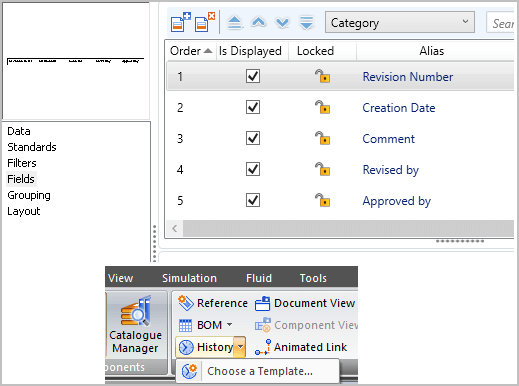This screenshot has height=386, width=519.
Task: Expand the History dropdown arrow
Action: (x=240, y=347)
